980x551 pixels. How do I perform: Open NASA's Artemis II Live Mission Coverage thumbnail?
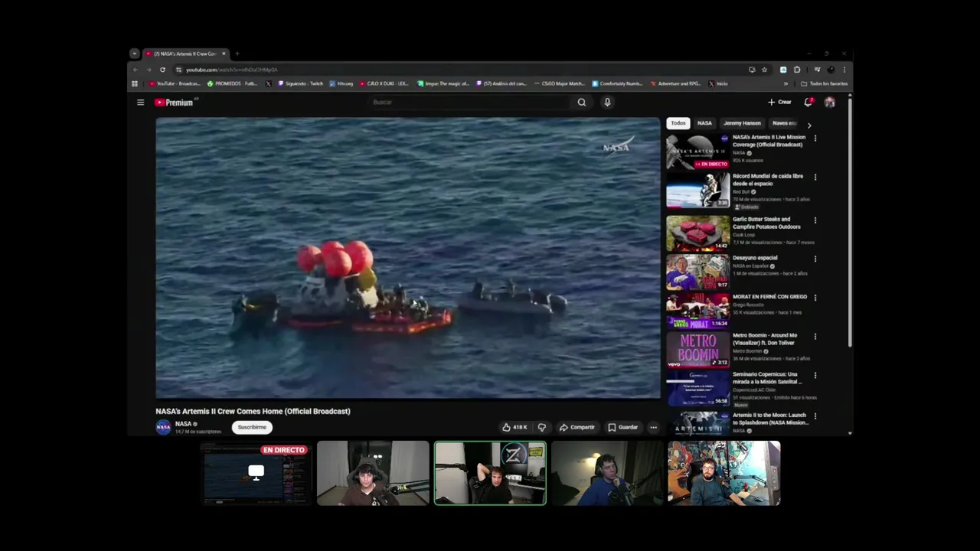coord(697,152)
